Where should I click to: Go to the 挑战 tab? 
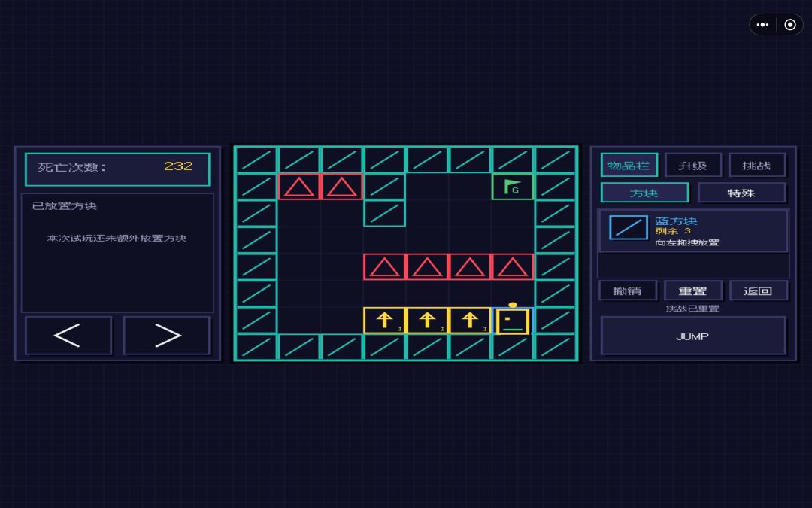[x=757, y=166]
